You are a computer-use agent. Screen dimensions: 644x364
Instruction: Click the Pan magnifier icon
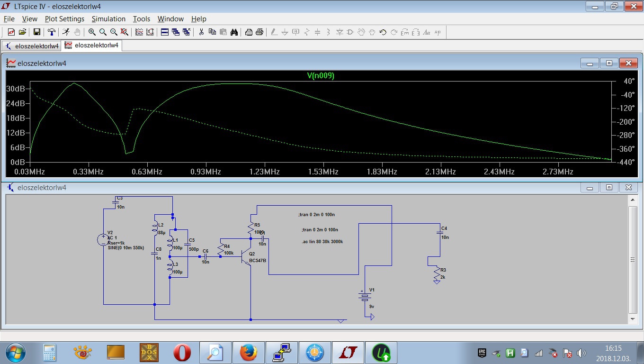point(103,32)
